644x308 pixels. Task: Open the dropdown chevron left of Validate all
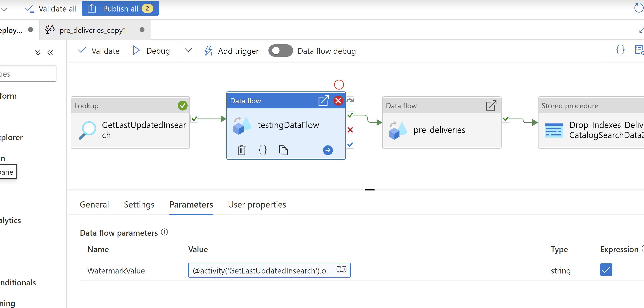(4, 9)
